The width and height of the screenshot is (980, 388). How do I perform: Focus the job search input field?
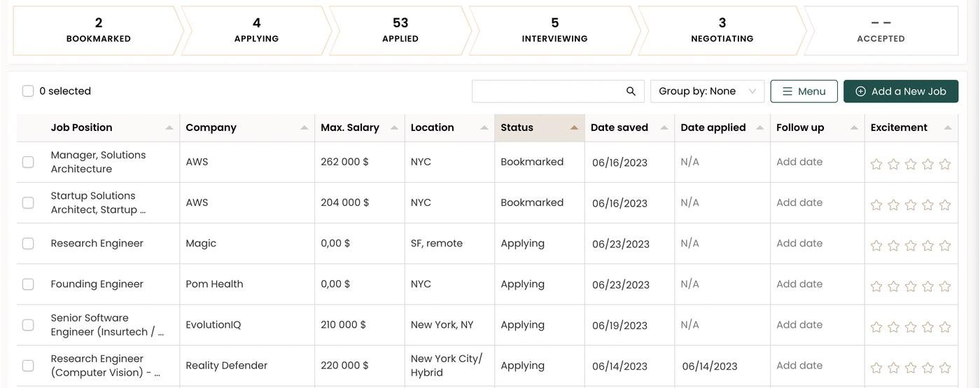tap(547, 91)
